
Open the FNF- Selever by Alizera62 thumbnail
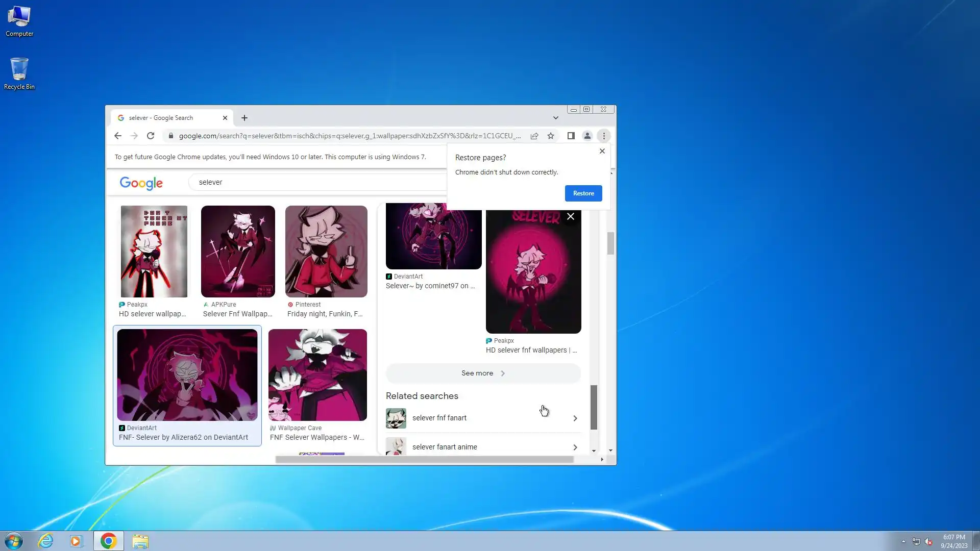click(187, 375)
